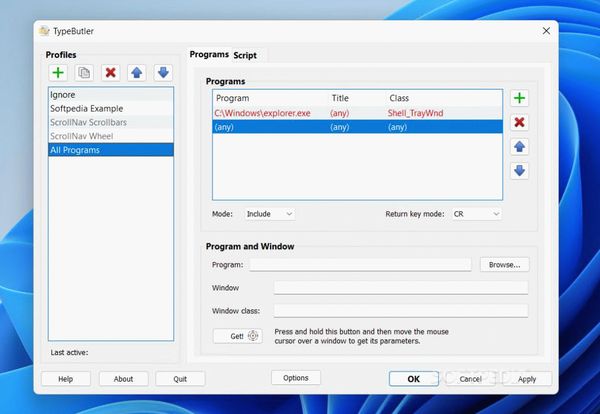The height and width of the screenshot is (414, 600).
Task: Open the About dialog
Action: pos(123,379)
